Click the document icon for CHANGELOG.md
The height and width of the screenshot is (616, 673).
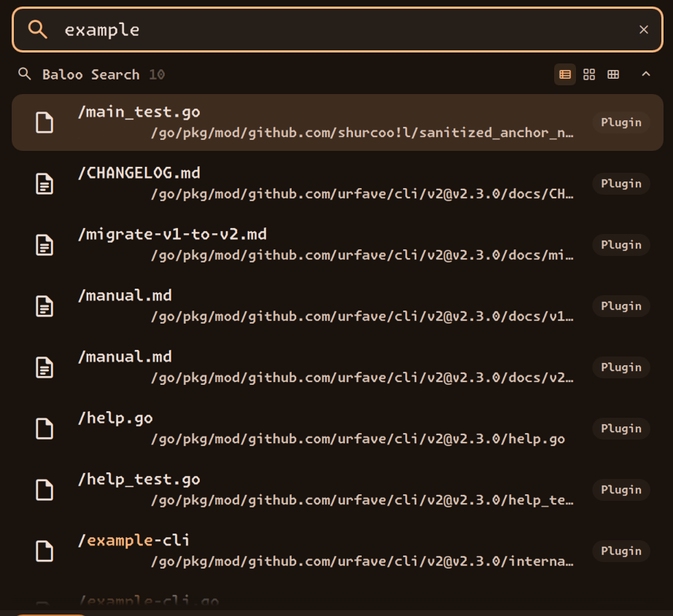click(x=44, y=184)
